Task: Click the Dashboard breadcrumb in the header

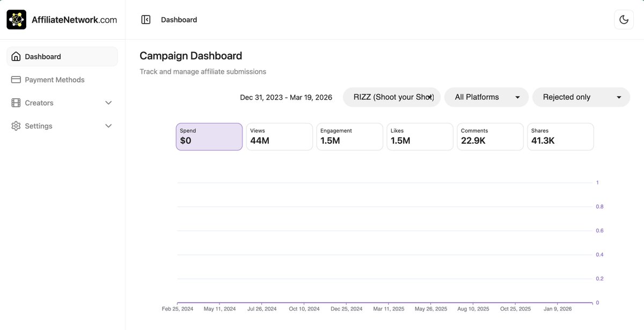Action: click(x=179, y=20)
